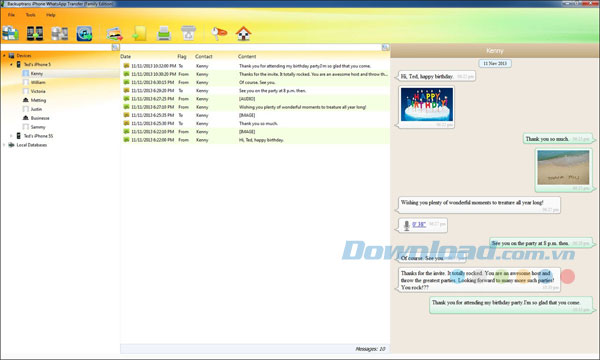The height and width of the screenshot is (360, 600).
Task: Play the 0'38" audio message link
Action: coord(419,225)
